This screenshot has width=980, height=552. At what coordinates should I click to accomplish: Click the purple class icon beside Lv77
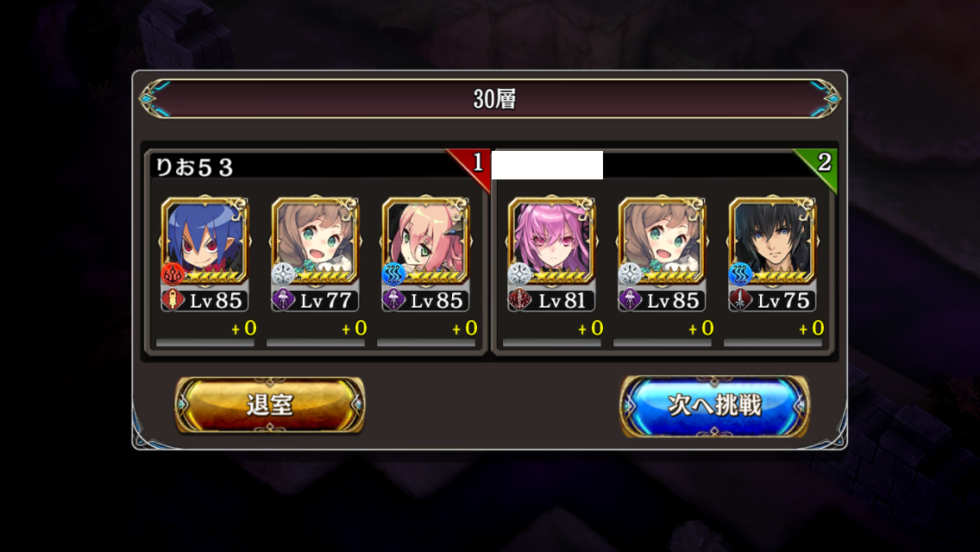tap(283, 300)
